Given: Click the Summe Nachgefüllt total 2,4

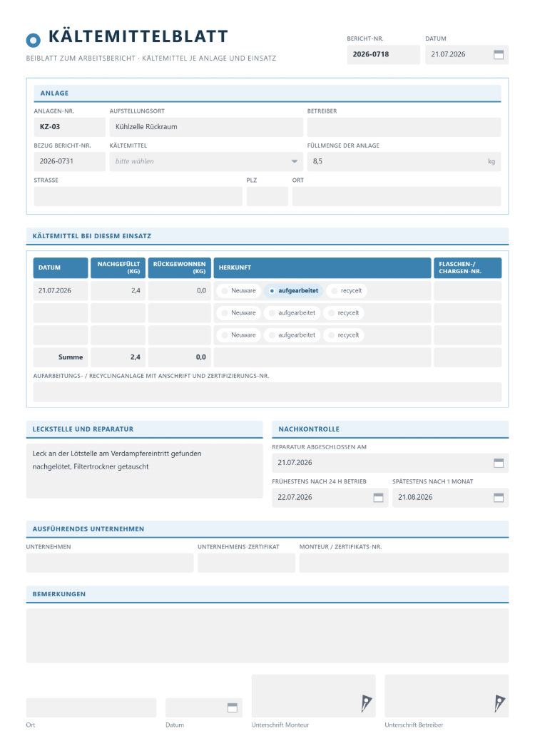Looking at the screenshot, I should point(118,357).
